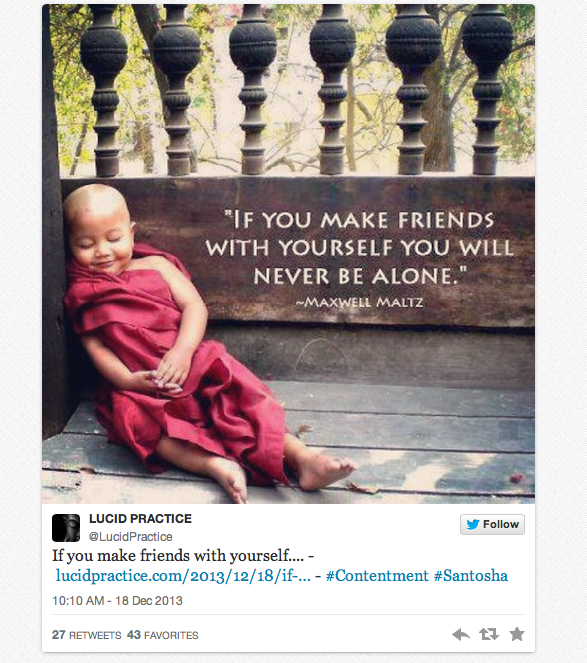Open the #Contentment hashtag
The height and width of the screenshot is (663, 587).
click(x=377, y=576)
